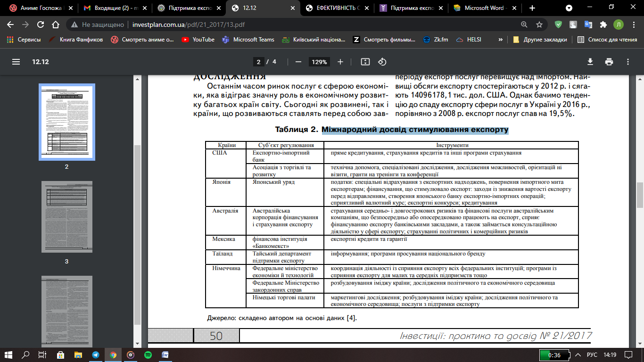The width and height of the screenshot is (644, 362).
Task: Print the PDF document
Action: (609, 62)
